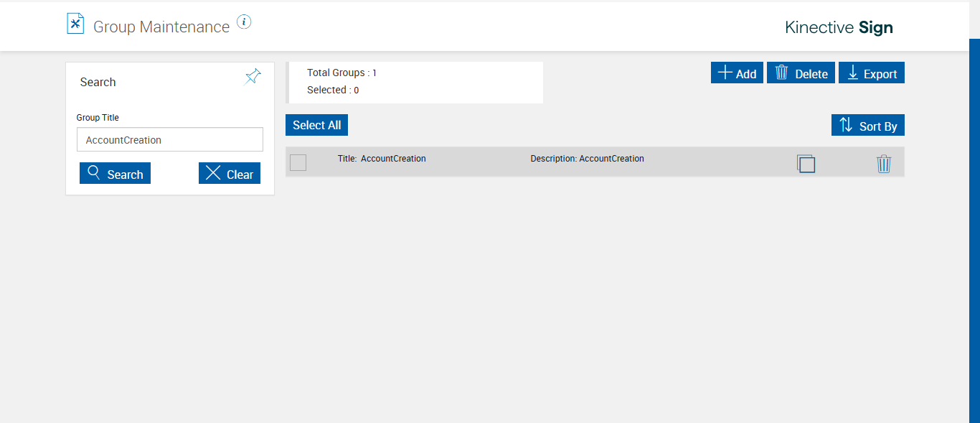Click the Clear button
This screenshot has width=980, height=423.
(x=230, y=173)
